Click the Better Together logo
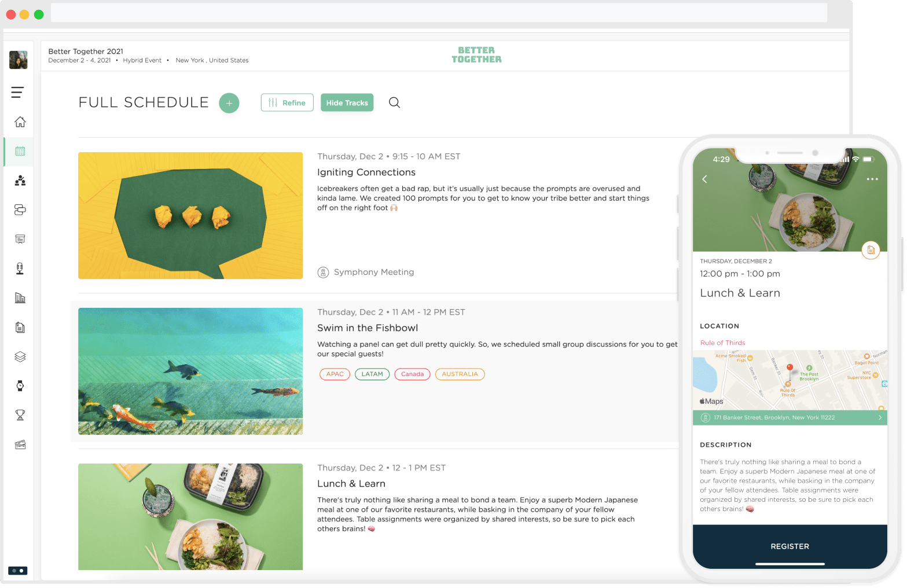The height and width of the screenshot is (588, 907). (x=476, y=55)
